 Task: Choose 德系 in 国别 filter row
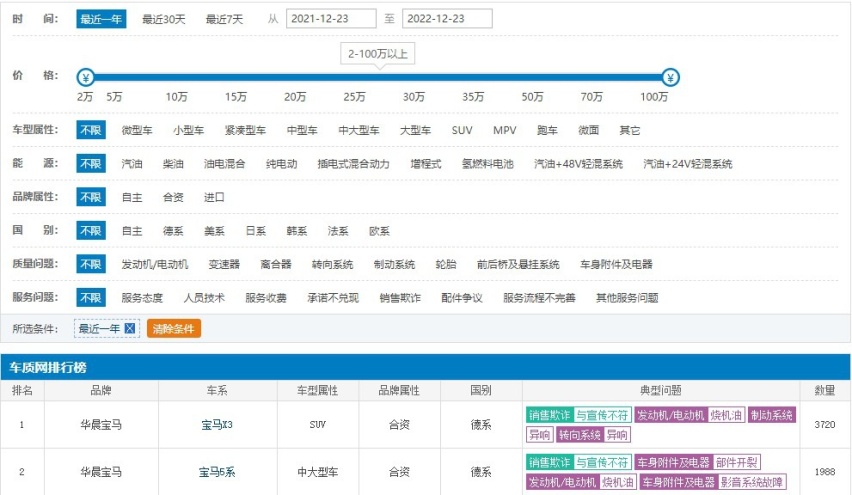click(x=173, y=231)
